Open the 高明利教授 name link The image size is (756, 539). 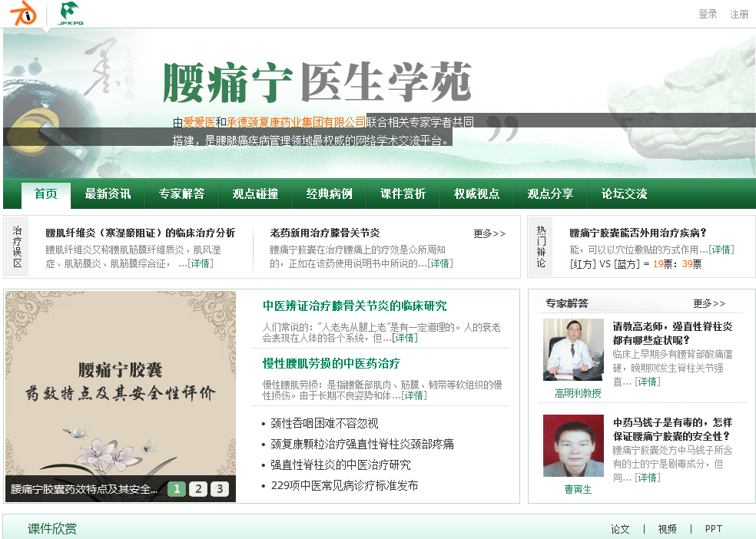[x=578, y=394]
